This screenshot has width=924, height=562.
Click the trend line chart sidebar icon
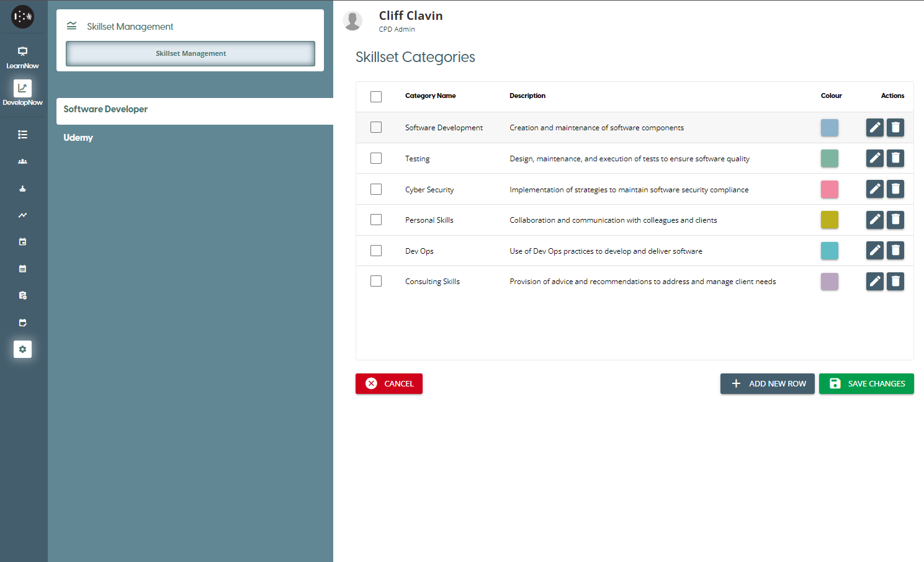point(22,215)
